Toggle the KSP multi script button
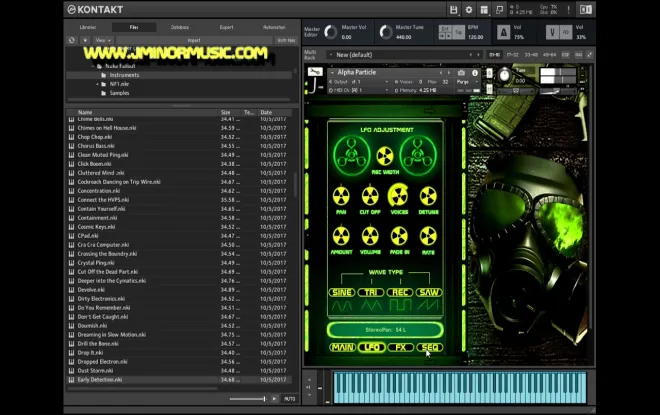660x415 pixels. (566, 55)
